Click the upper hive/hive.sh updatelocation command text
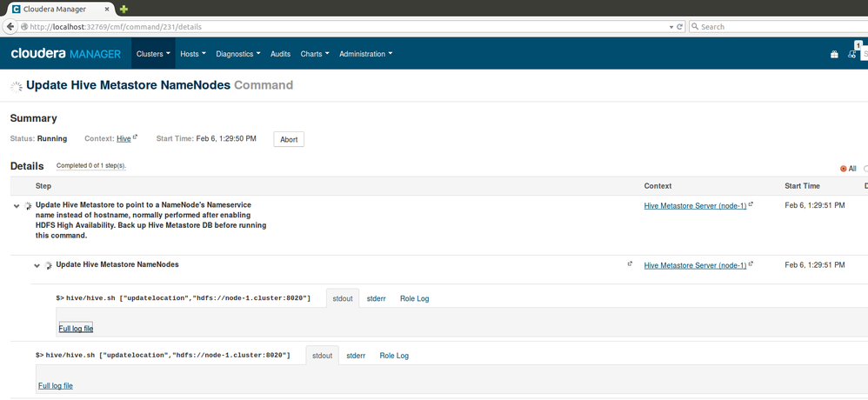Viewport: 868px width, 400px height. [x=184, y=298]
